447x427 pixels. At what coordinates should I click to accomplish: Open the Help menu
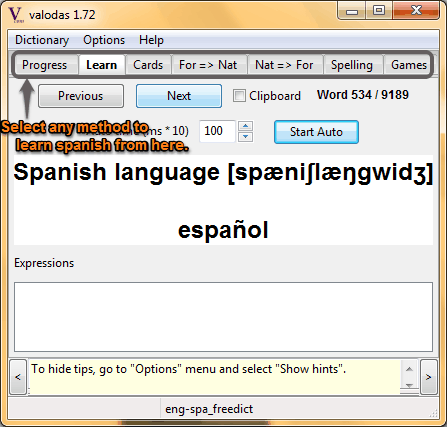coord(151,40)
